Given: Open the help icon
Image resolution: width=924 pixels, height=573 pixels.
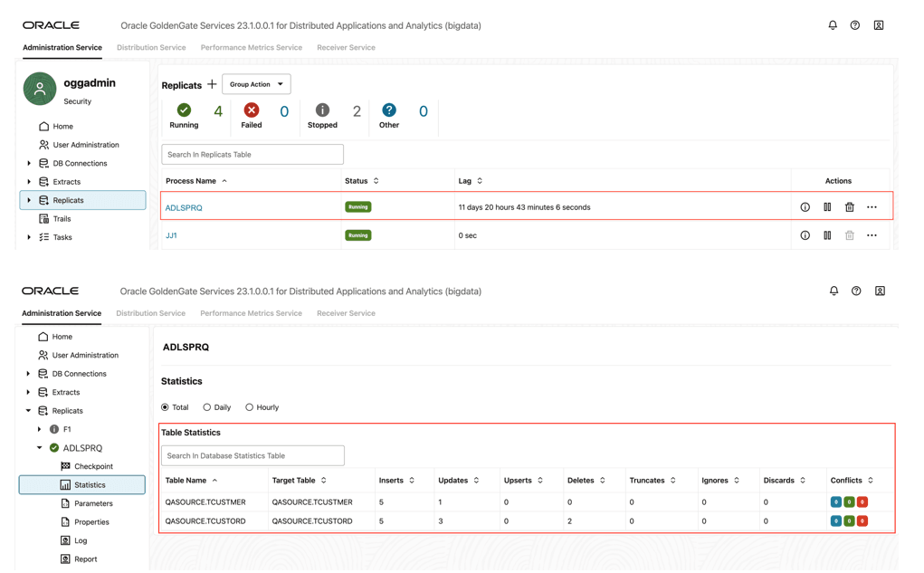Looking at the screenshot, I should click(854, 25).
